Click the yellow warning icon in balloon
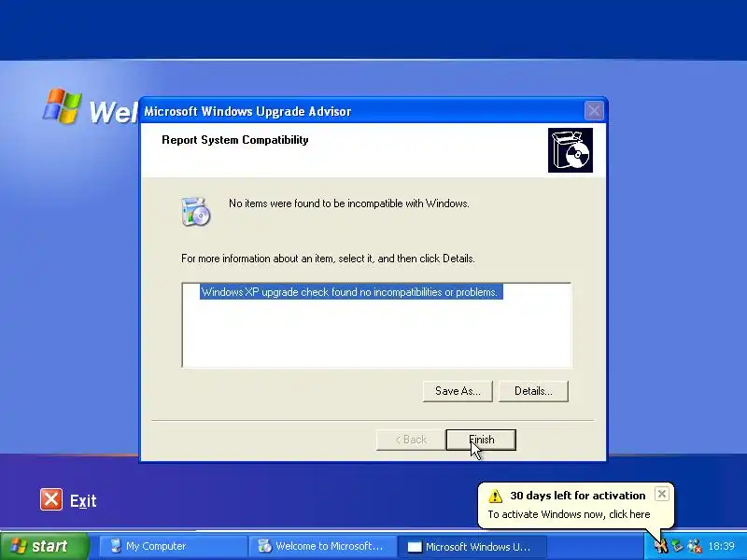The image size is (747, 560). [496, 496]
